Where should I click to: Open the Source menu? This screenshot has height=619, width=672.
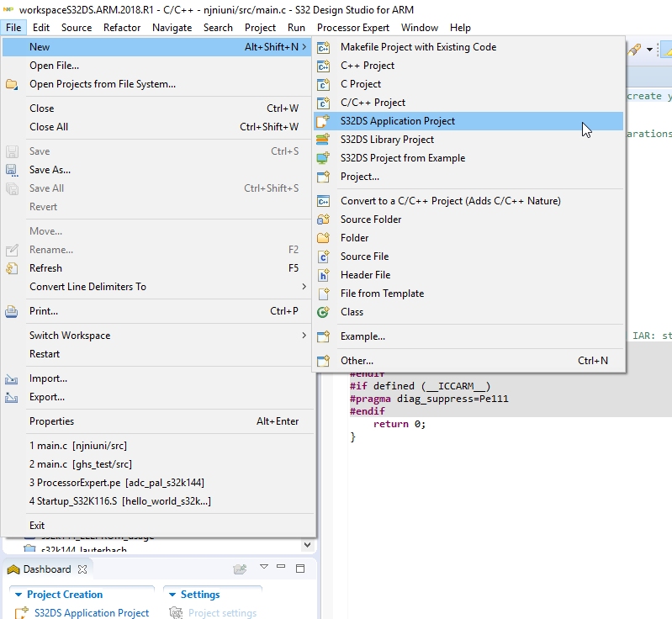pyautogui.click(x=77, y=28)
